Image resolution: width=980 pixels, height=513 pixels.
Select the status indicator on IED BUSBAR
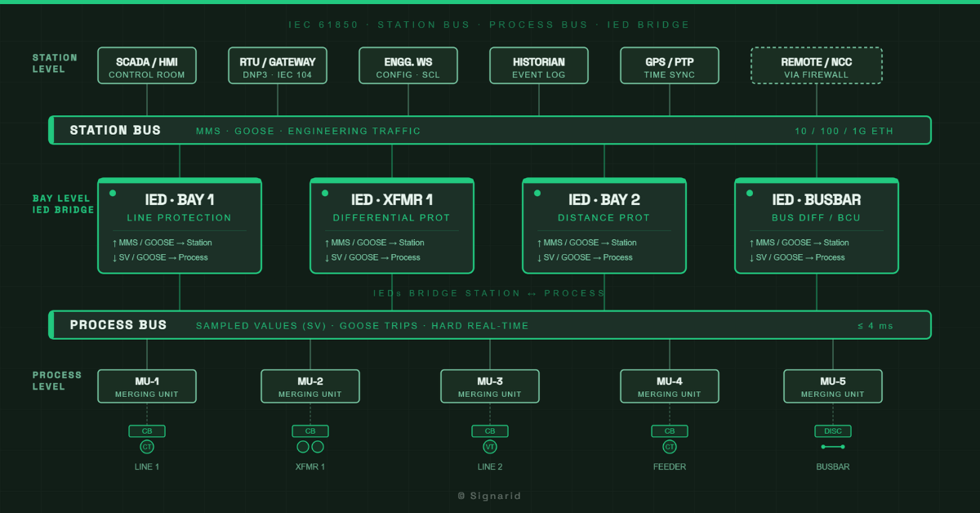pos(750,194)
